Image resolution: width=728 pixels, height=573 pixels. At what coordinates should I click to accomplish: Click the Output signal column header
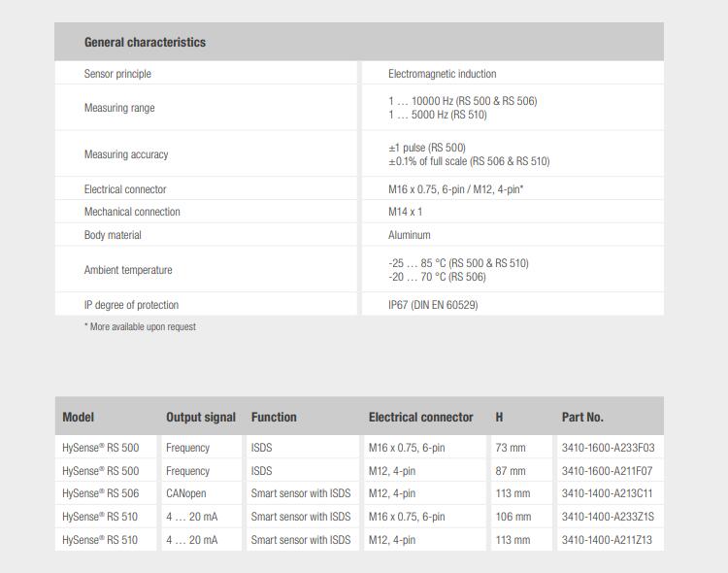(201, 418)
